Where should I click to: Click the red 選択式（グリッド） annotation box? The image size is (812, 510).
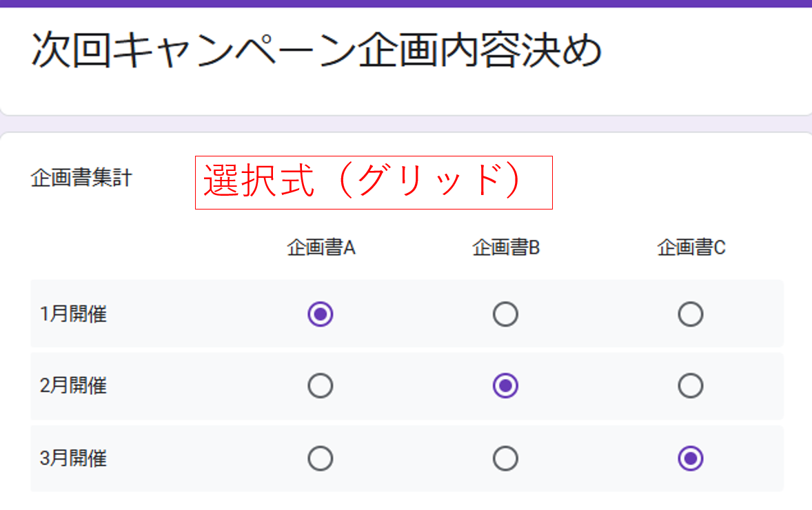click(374, 183)
